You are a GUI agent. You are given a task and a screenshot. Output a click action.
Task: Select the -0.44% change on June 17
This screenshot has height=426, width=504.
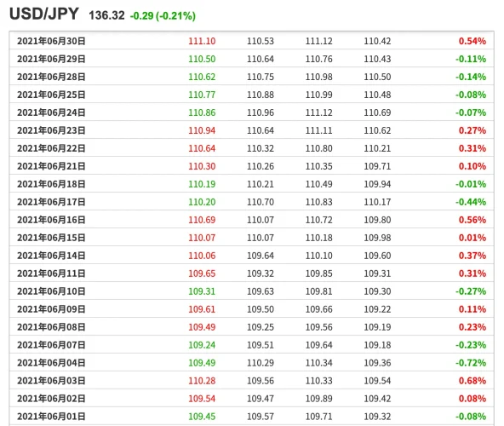[x=471, y=202]
